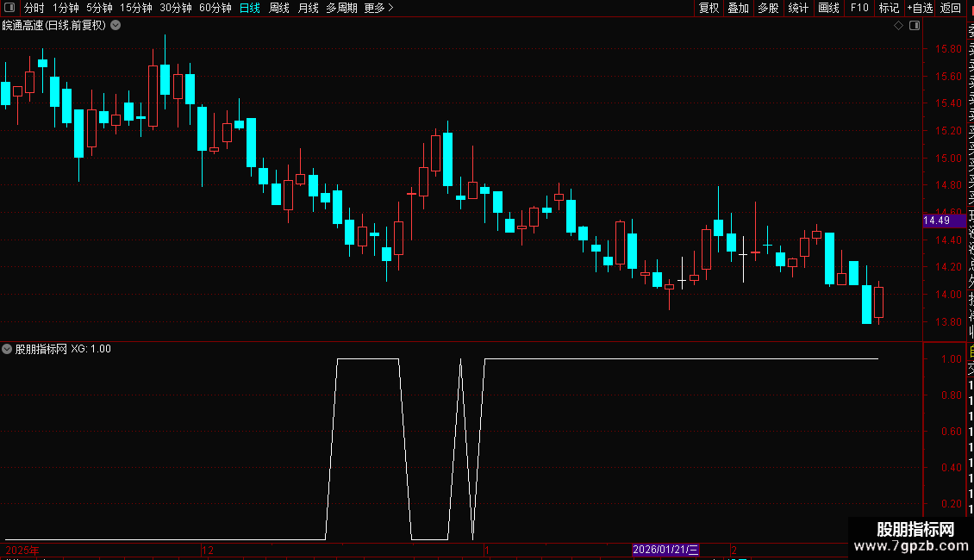Click the 2026/01/21/三 date marker
The image size is (974, 560).
[665, 550]
